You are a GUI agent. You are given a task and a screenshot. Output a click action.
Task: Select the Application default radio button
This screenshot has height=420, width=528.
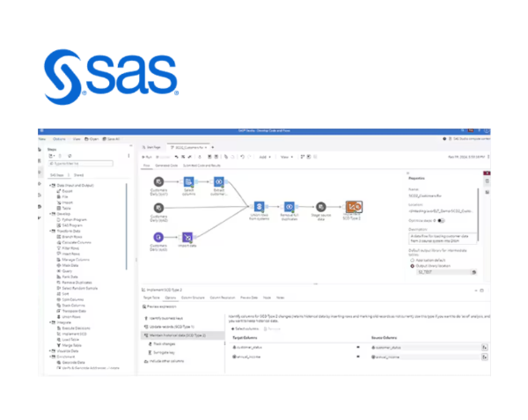click(x=411, y=262)
